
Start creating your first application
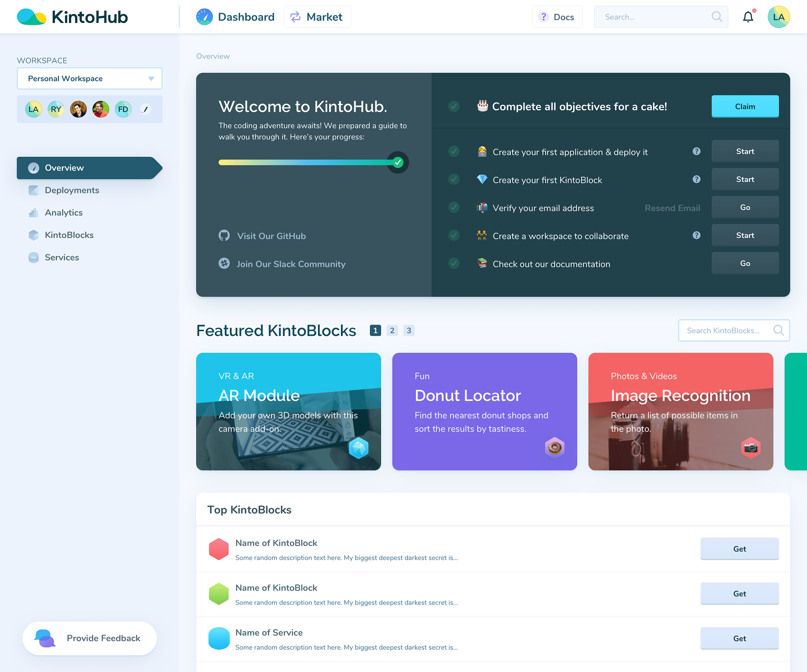coord(745,151)
